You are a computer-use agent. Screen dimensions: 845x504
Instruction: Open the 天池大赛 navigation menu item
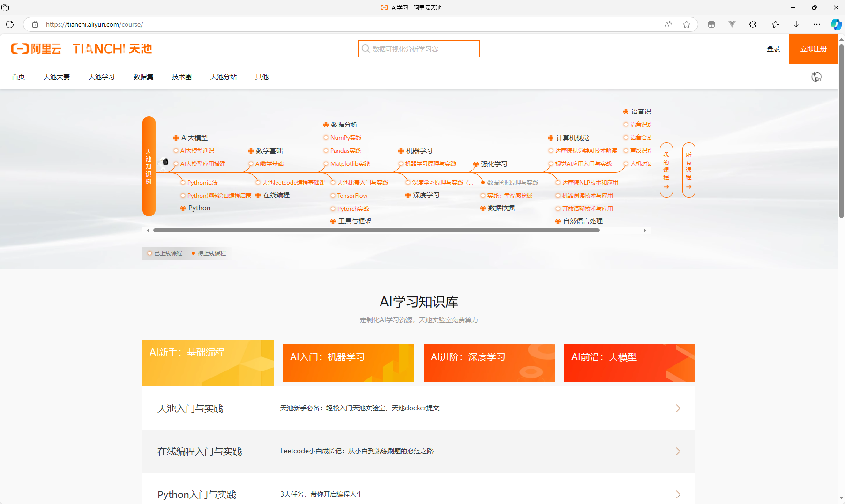coord(56,77)
